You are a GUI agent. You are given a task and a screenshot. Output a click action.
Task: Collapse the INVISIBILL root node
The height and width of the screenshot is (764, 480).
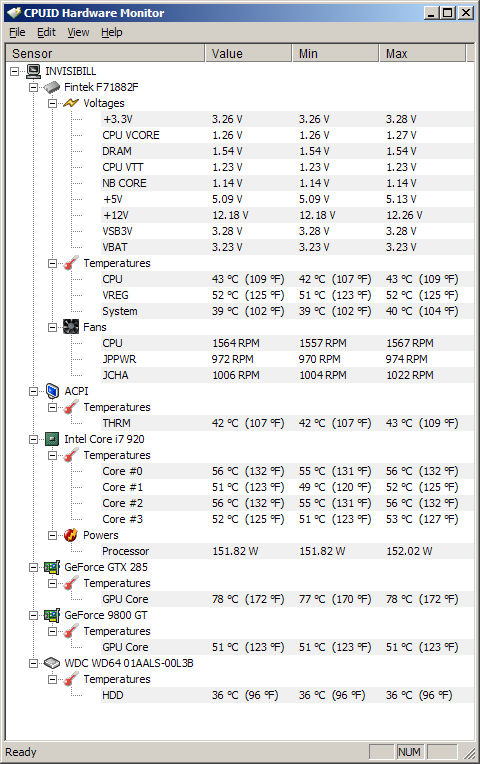pyautogui.click(x=15, y=72)
